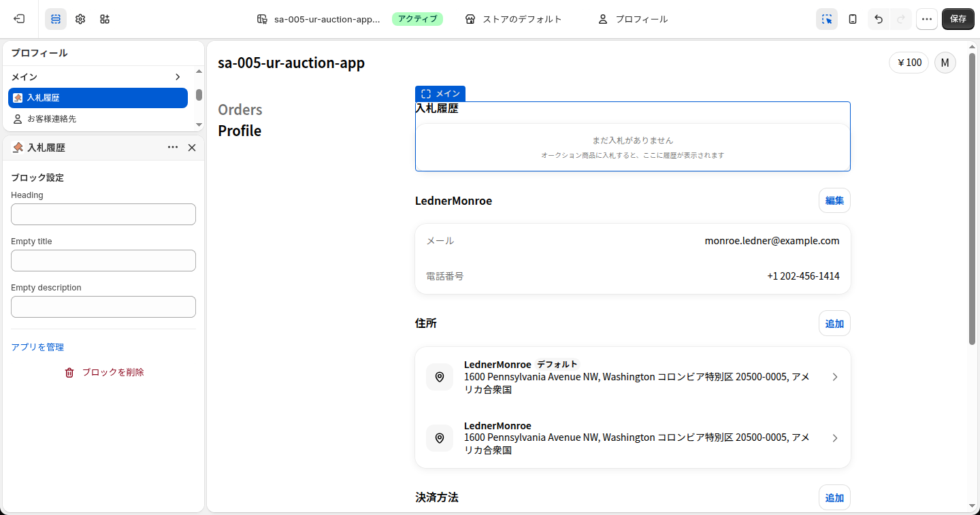Click the second address location pin icon
The height and width of the screenshot is (515, 980).
[x=440, y=438]
